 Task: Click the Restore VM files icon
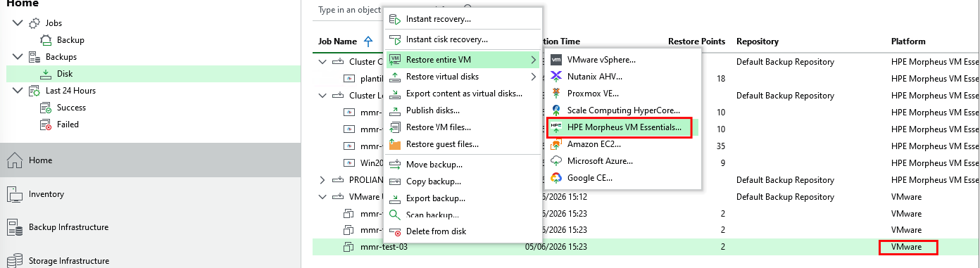(395, 127)
